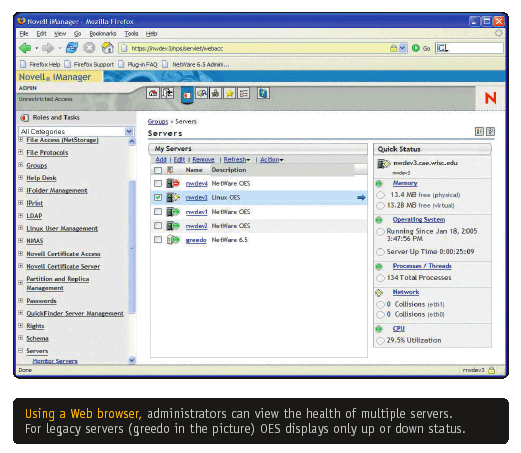Check the nwdev2 server checkbox
This screenshot has height=453, width=521.
[158, 226]
